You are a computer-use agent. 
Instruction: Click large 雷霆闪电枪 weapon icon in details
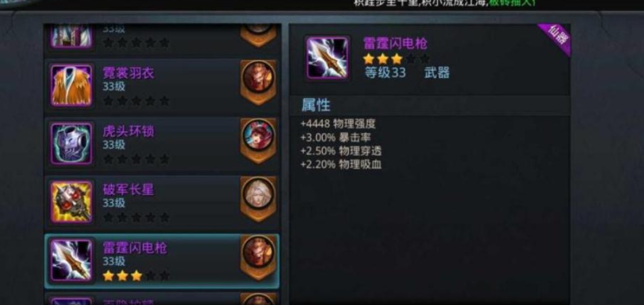click(x=327, y=57)
